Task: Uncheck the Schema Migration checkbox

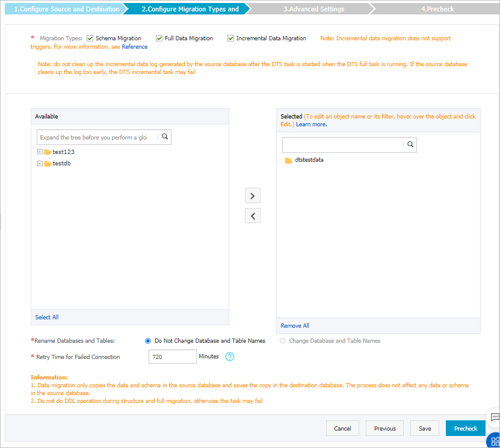Action: point(90,38)
